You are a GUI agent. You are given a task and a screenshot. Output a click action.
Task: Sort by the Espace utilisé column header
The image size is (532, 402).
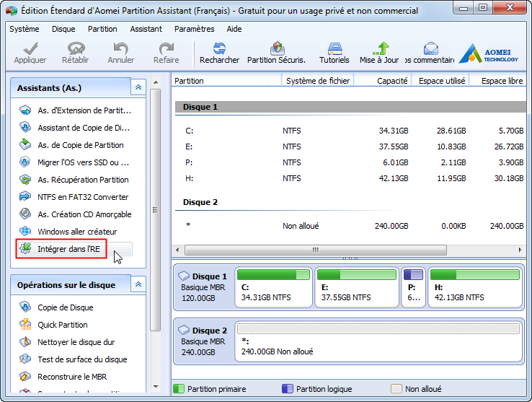(440, 81)
